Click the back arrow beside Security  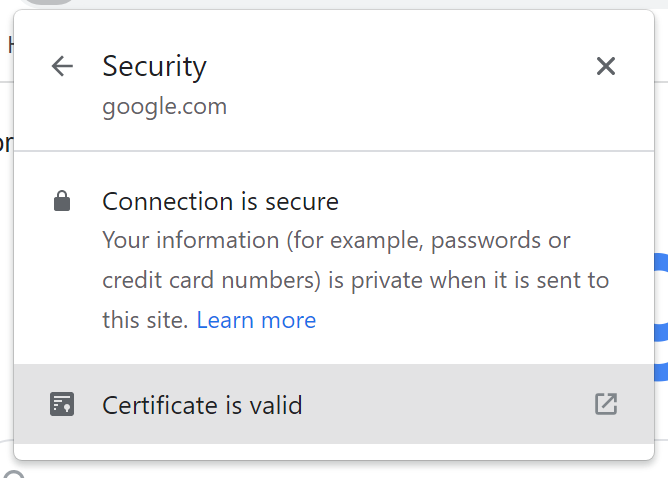(x=62, y=66)
